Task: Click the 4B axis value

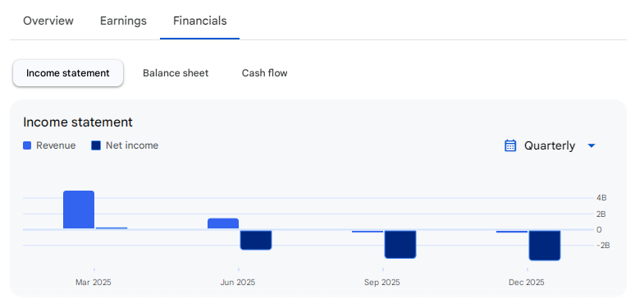Action: pos(601,198)
